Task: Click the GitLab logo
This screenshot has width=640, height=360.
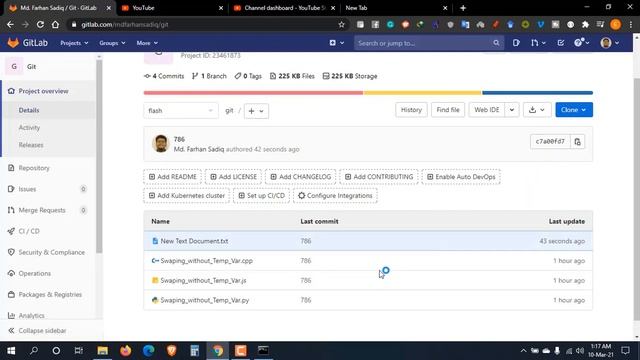Action: pyautogui.click(x=27, y=43)
